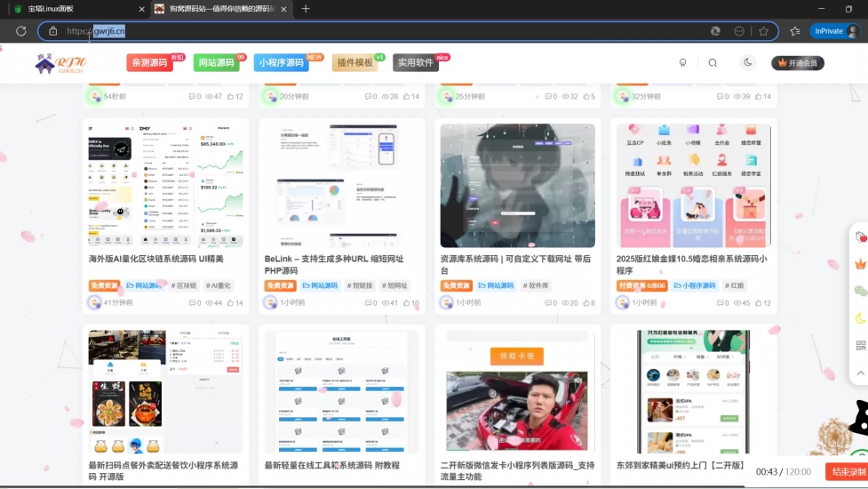Click the 结束录制 button
Image resolution: width=868 pixels, height=489 pixels.
[x=847, y=472]
